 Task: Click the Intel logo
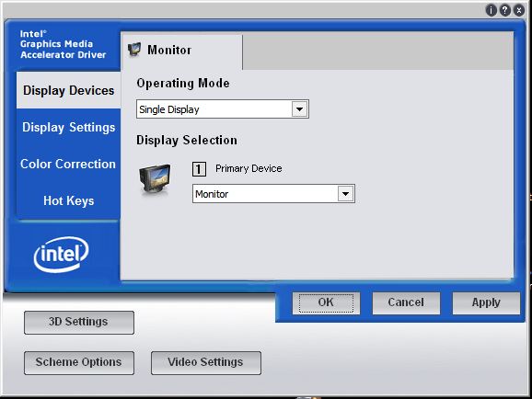click(x=62, y=255)
